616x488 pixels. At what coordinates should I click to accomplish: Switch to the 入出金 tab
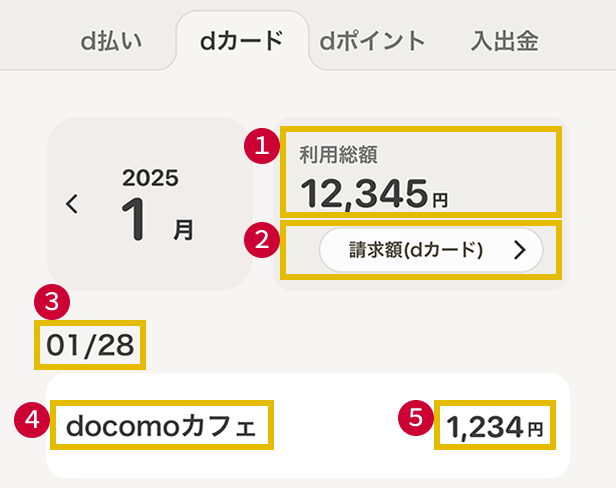504,41
